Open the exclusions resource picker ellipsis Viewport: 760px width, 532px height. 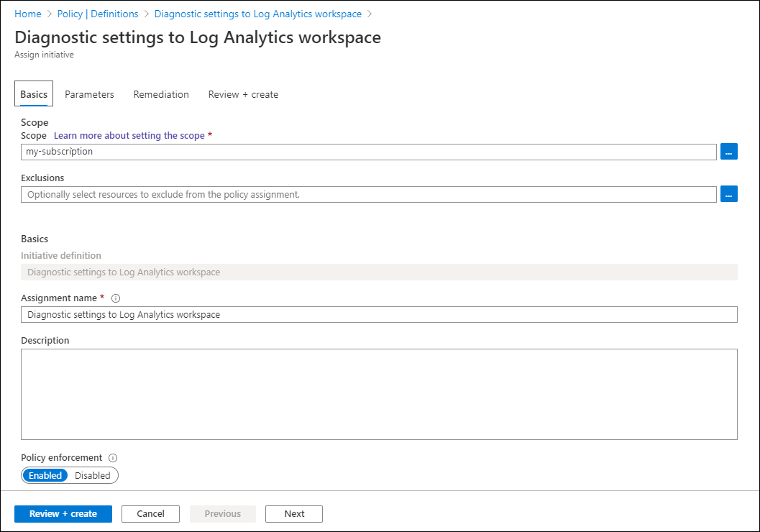click(729, 193)
